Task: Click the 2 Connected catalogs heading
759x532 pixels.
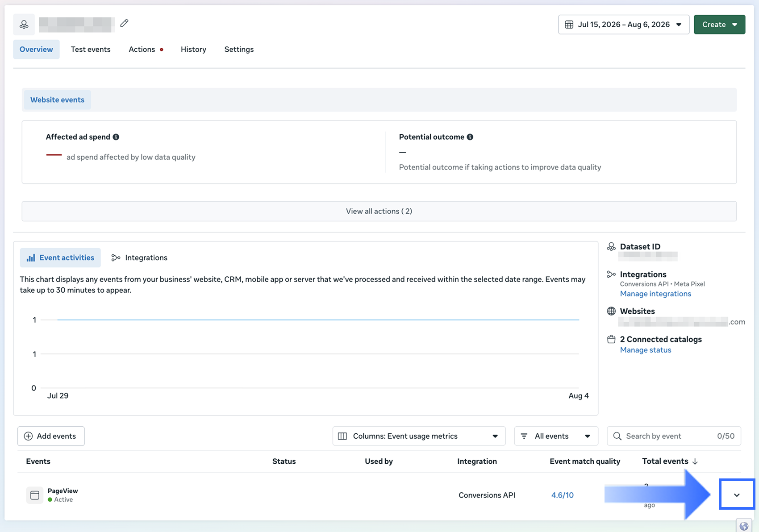Action: pyautogui.click(x=661, y=339)
